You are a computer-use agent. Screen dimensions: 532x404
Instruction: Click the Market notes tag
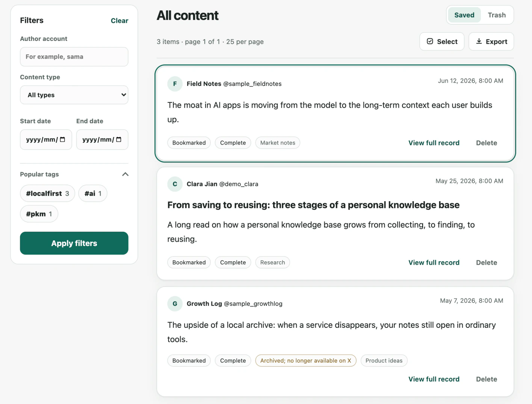tap(278, 143)
